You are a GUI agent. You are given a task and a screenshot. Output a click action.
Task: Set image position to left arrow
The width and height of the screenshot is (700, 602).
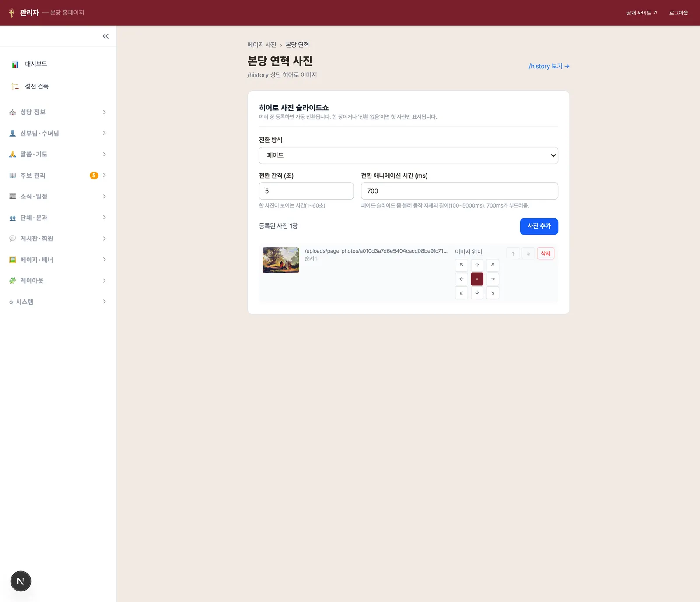point(462,279)
